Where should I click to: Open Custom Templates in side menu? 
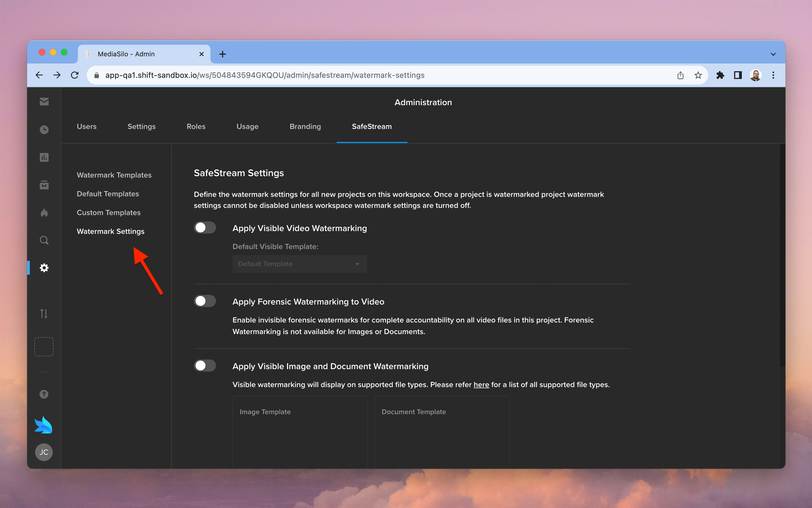pyautogui.click(x=109, y=213)
